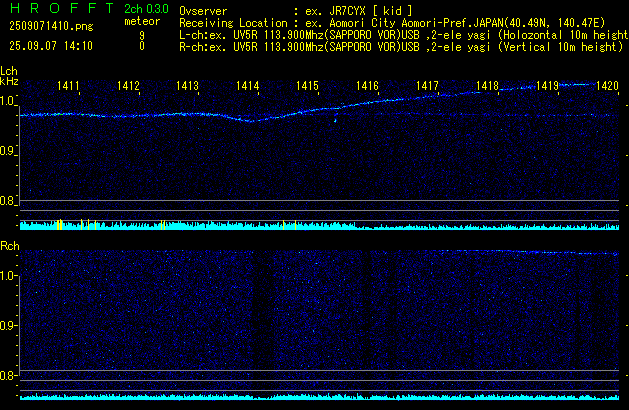Click the signal trace dip near 1414
The height and width of the screenshot is (410, 629).
point(251,120)
